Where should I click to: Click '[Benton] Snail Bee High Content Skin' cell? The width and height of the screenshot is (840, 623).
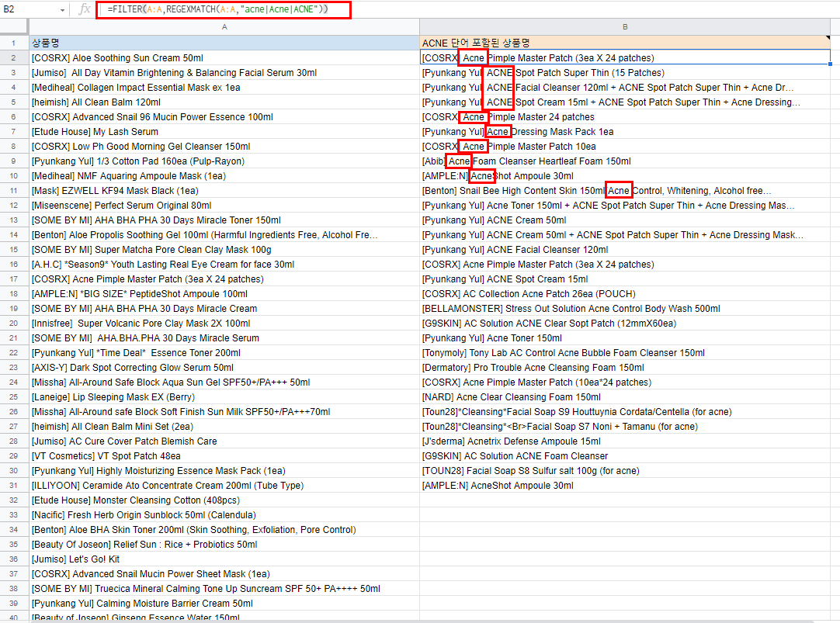point(625,191)
